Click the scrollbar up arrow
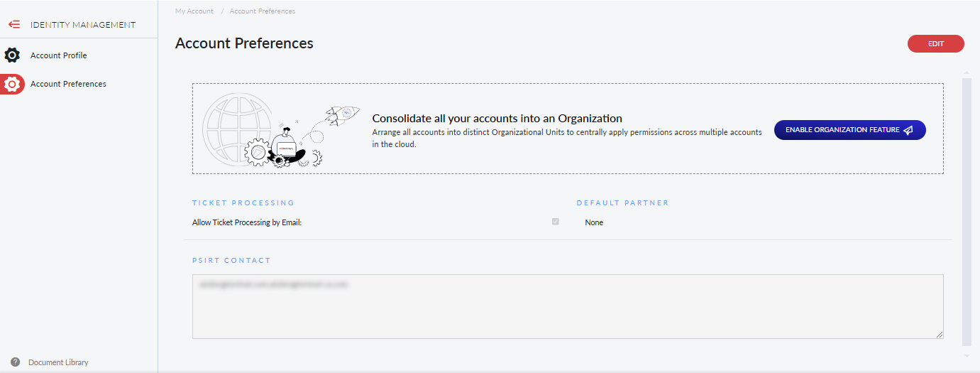 [x=967, y=72]
